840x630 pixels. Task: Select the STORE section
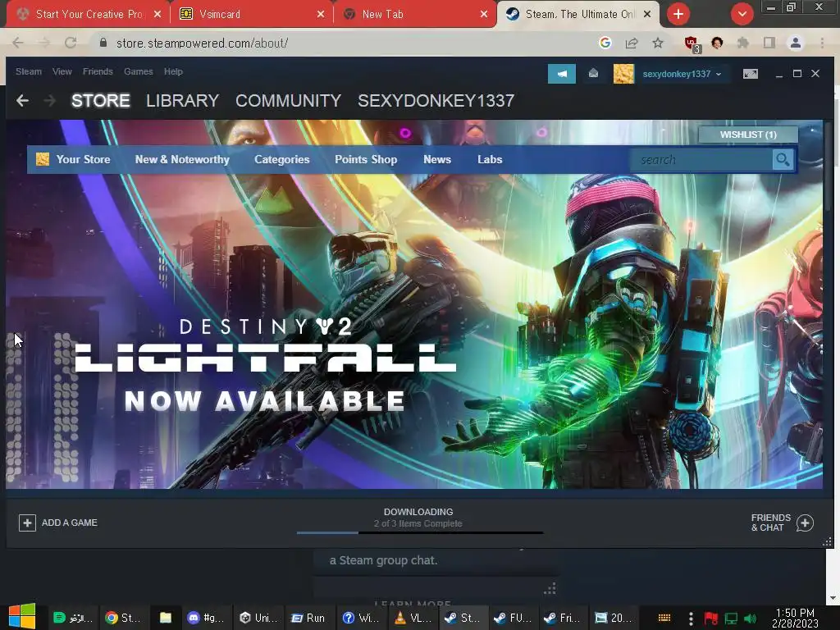coord(101,101)
